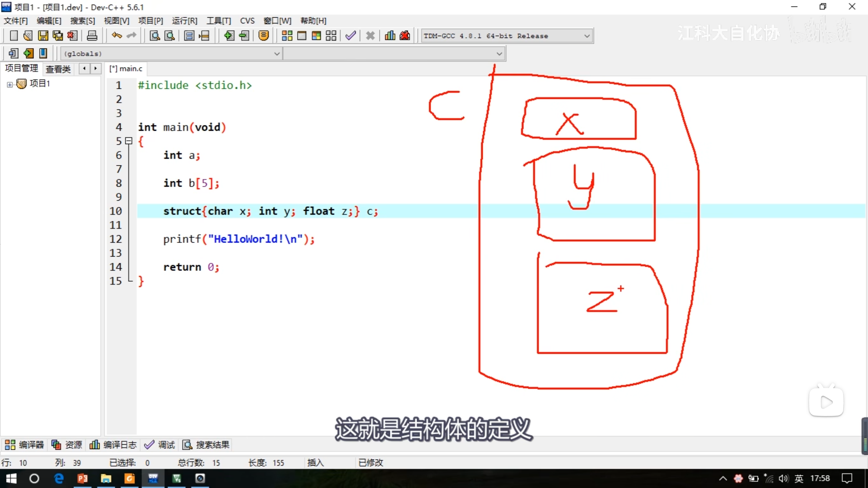
Task: Select the main.c editor tab
Action: (x=126, y=69)
